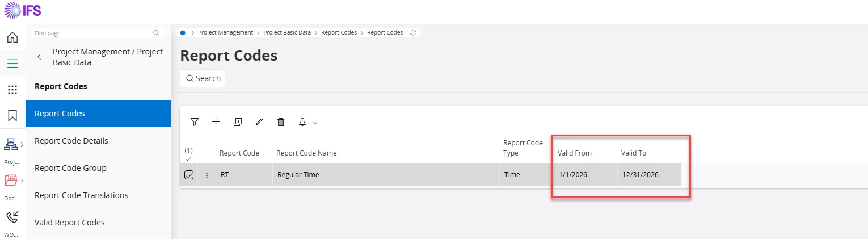Go to Home via house icon

(12, 38)
